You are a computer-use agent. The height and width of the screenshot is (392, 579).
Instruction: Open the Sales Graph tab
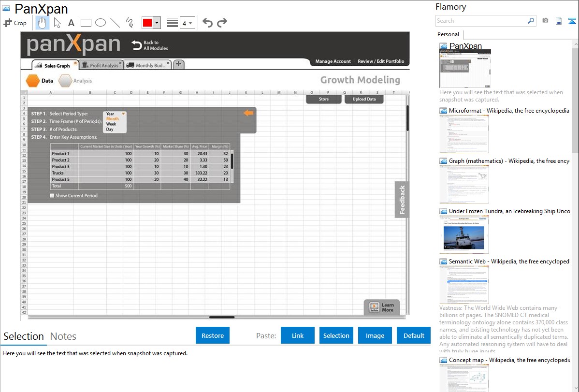[x=55, y=65]
